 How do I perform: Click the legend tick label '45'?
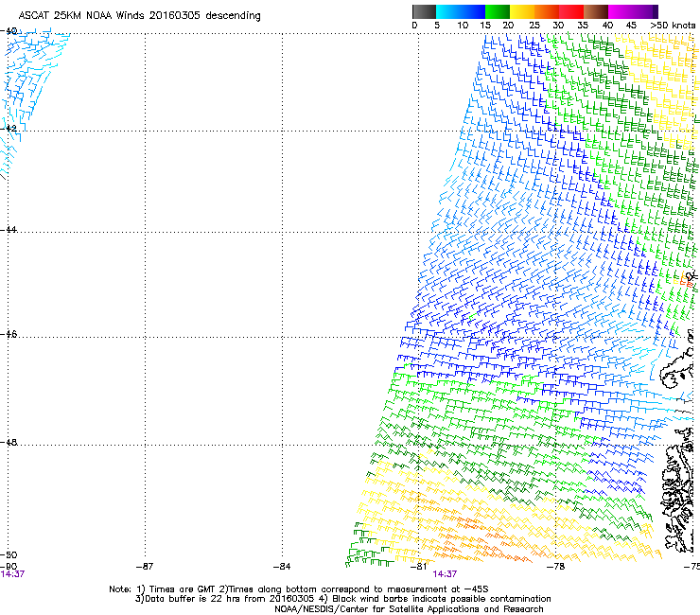631,25
